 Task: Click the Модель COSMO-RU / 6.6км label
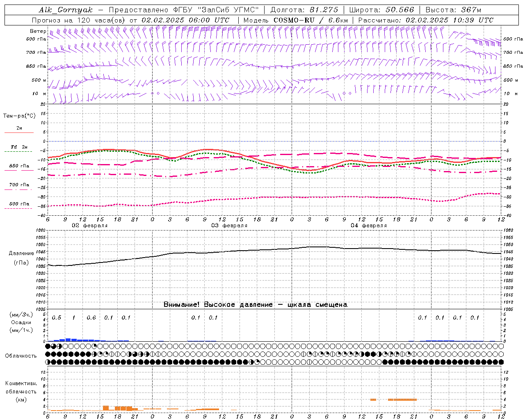(296, 20)
